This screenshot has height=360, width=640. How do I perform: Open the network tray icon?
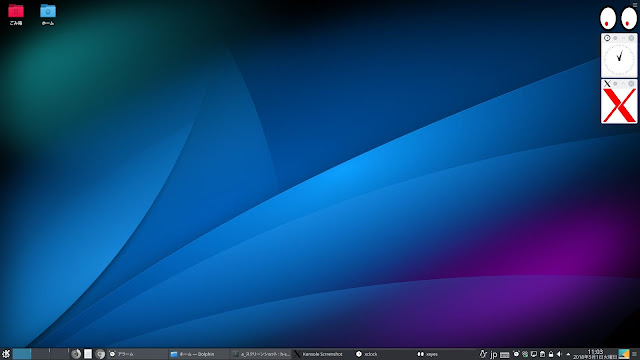(525, 354)
